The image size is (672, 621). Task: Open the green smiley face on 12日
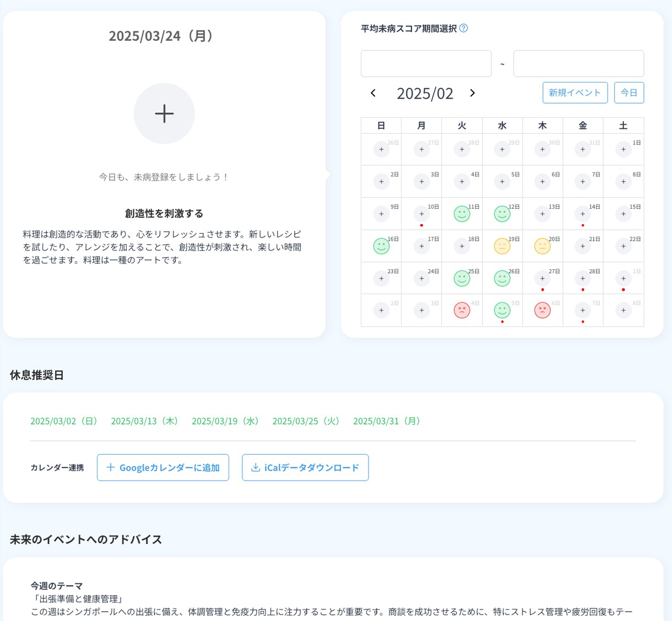tap(502, 214)
